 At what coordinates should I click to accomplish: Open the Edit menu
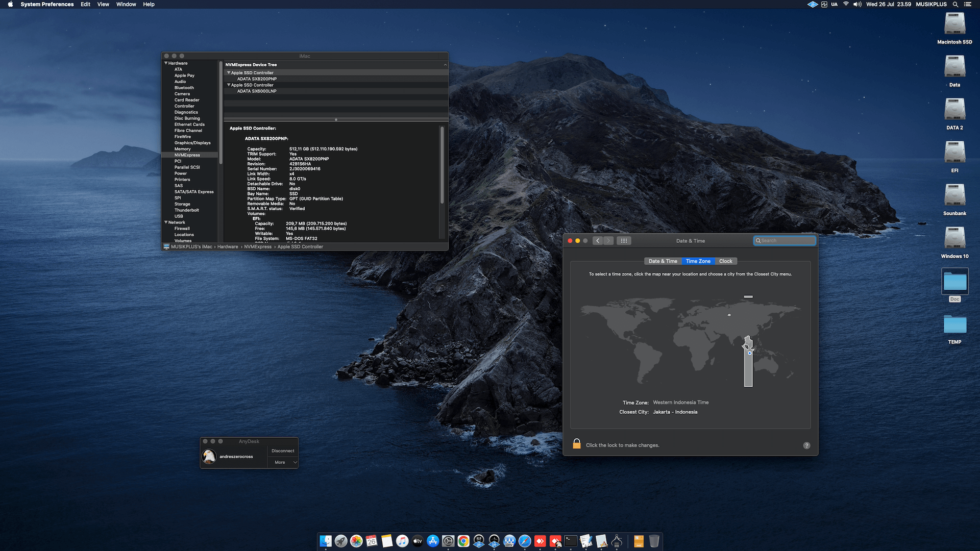[85, 4]
